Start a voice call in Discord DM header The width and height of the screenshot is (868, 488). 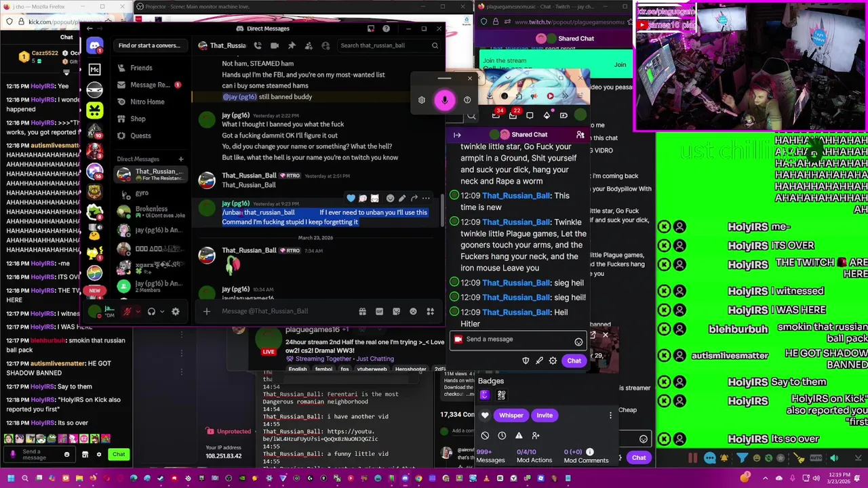[x=258, y=45]
